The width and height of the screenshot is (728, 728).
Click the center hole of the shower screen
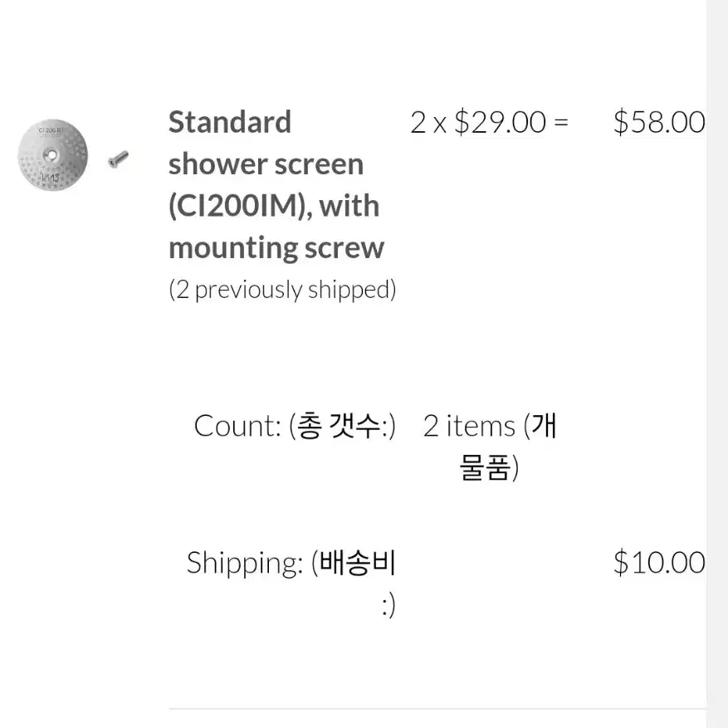(x=52, y=155)
